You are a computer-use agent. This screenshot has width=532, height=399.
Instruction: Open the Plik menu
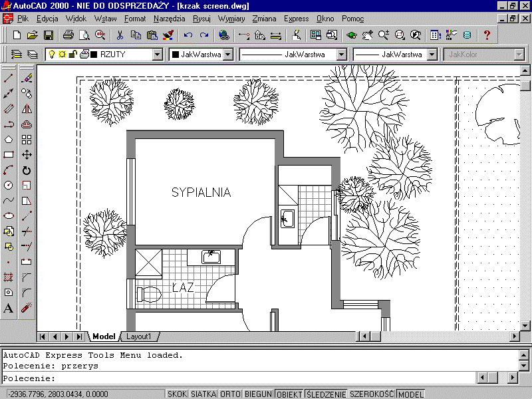23,19
